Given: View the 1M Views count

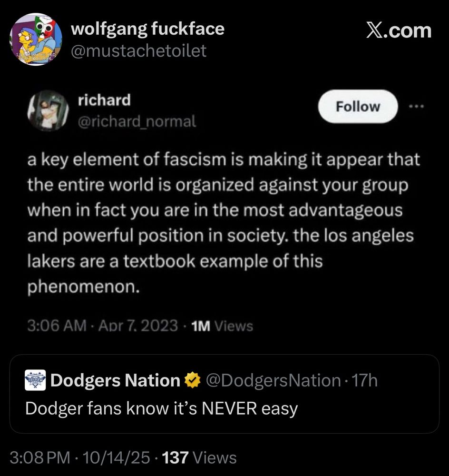Looking at the screenshot, I should point(221,326).
